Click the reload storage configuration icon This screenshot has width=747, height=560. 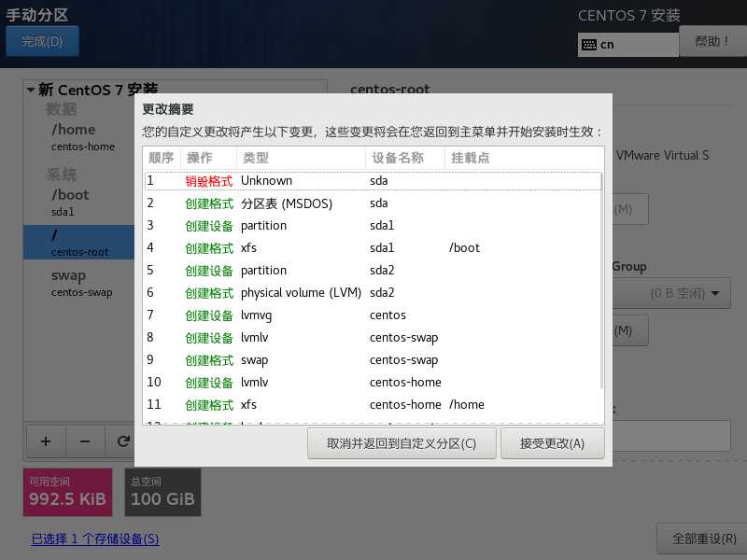click(123, 441)
